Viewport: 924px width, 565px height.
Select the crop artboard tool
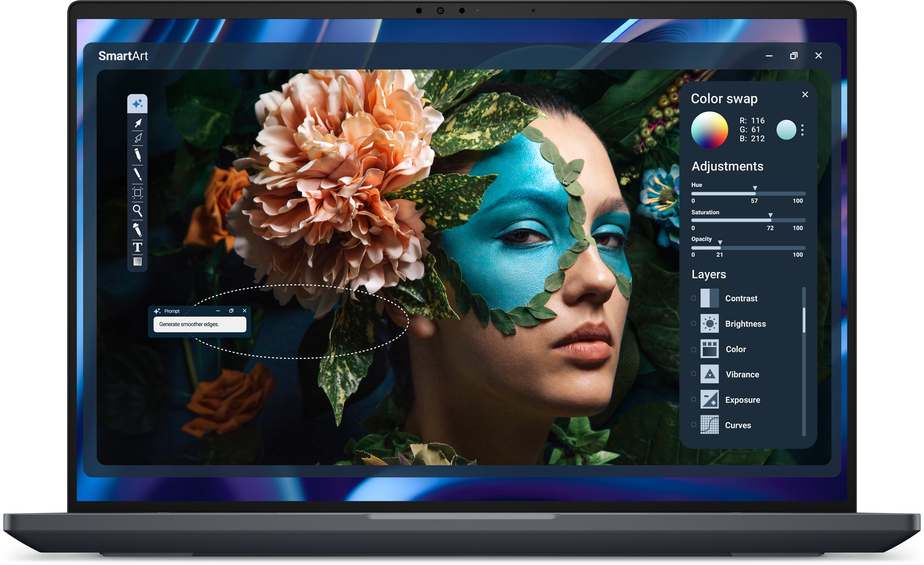coord(138,193)
